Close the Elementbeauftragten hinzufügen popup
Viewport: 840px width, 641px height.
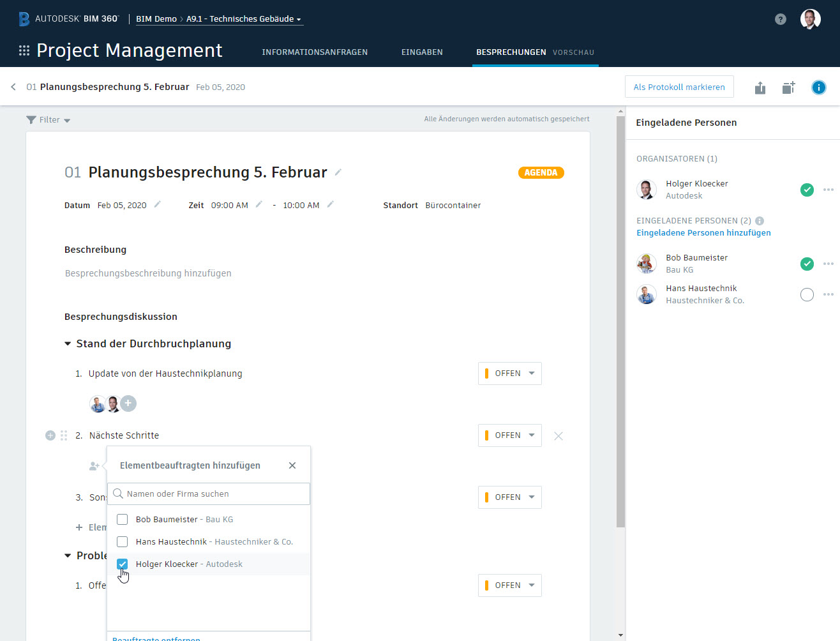292,465
